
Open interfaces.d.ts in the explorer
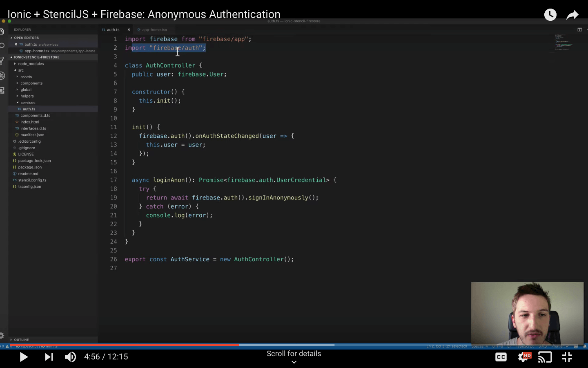[x=33, y=128]
